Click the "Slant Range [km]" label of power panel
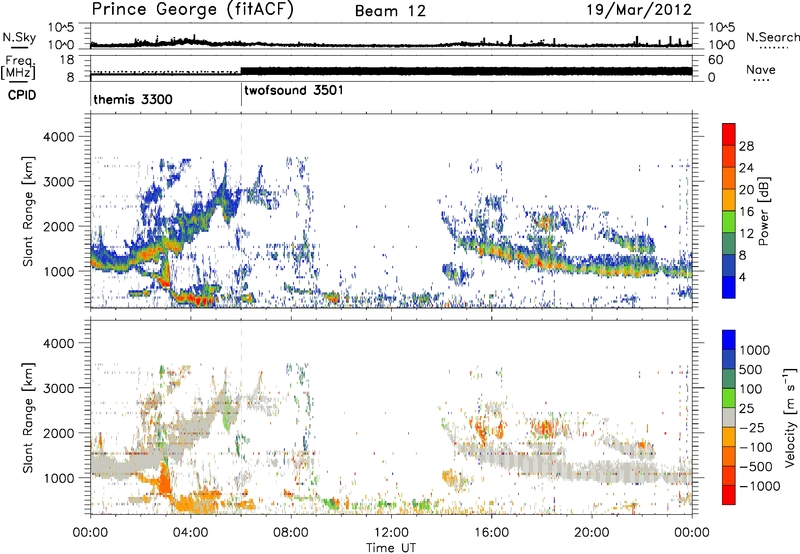This screenshot has width=800, height=554. (28, 211)
